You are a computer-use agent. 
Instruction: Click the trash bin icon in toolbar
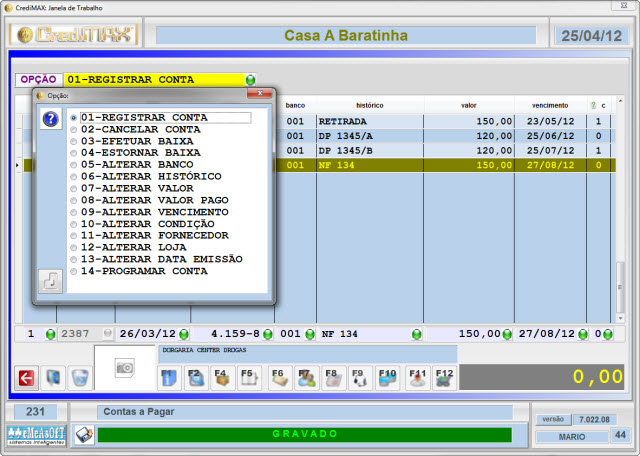pyautogui.click(x=80, y=377)
